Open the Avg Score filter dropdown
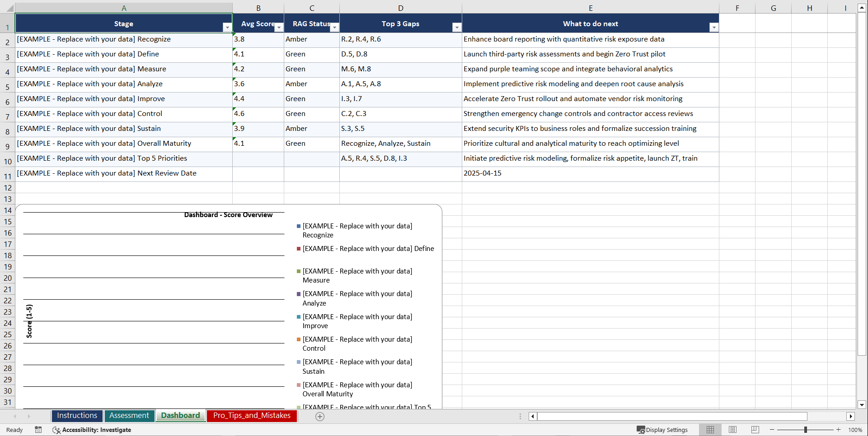Image resolution: width=868 pixels, height=436 pixels. pos(279,28)
